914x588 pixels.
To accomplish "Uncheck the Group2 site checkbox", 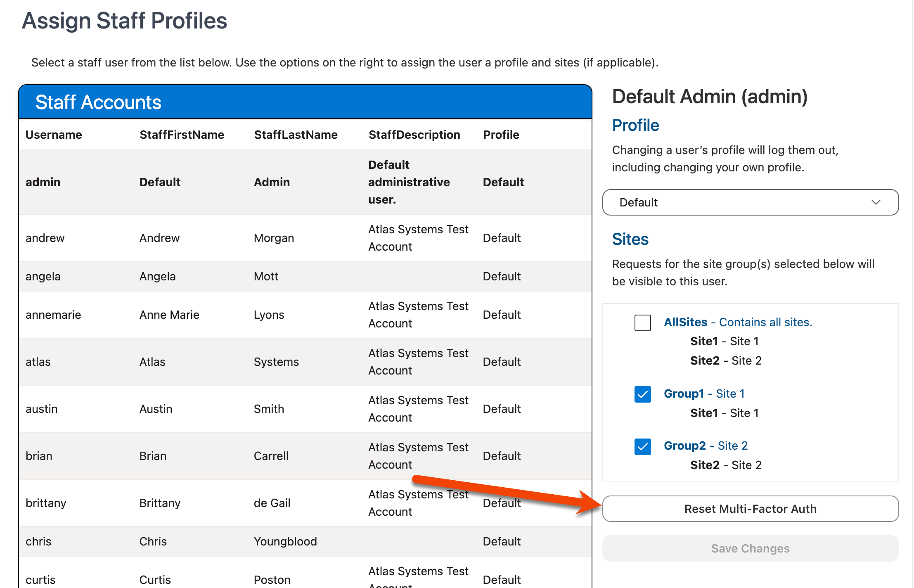I will coord(642,446).
